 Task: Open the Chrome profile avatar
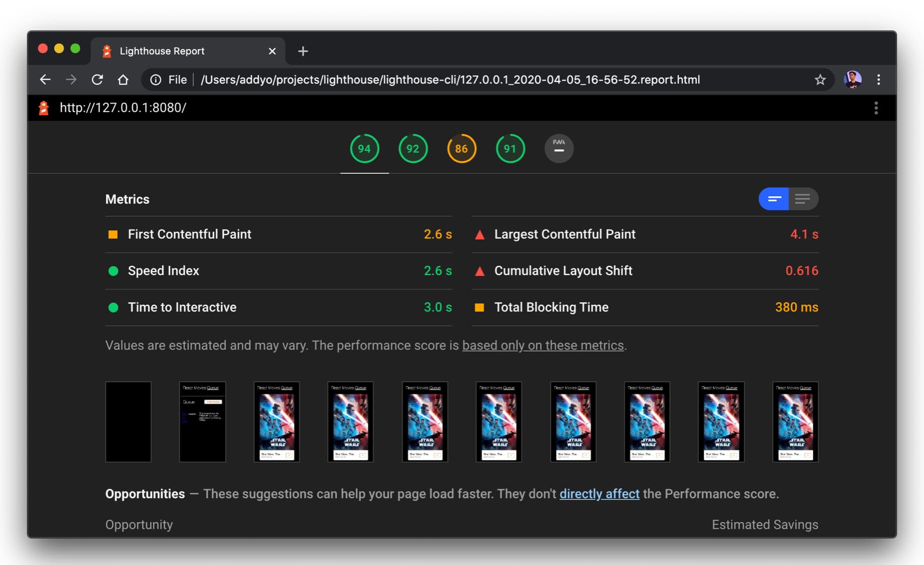[x=852, y=80]
